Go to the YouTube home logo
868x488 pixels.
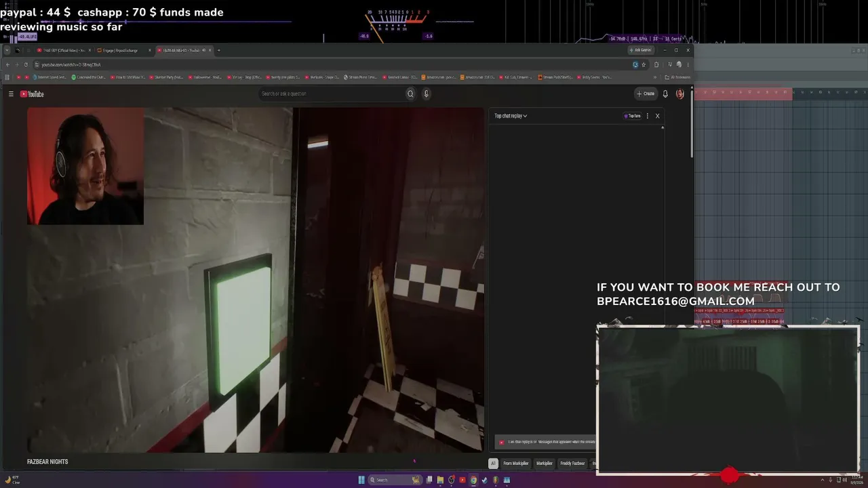(32, 94)
